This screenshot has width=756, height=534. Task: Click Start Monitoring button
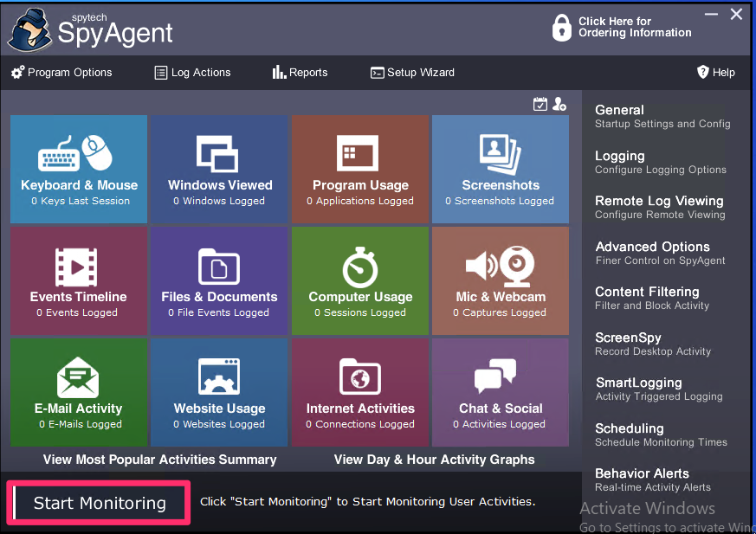(x=99, y=503)
